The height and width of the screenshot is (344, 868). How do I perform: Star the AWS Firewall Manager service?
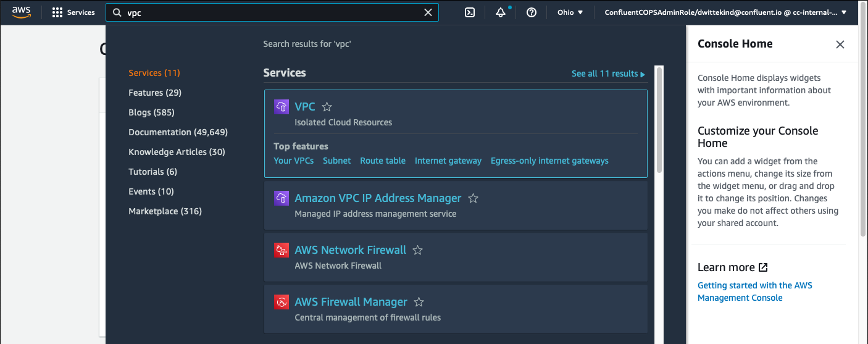[419, 302]
